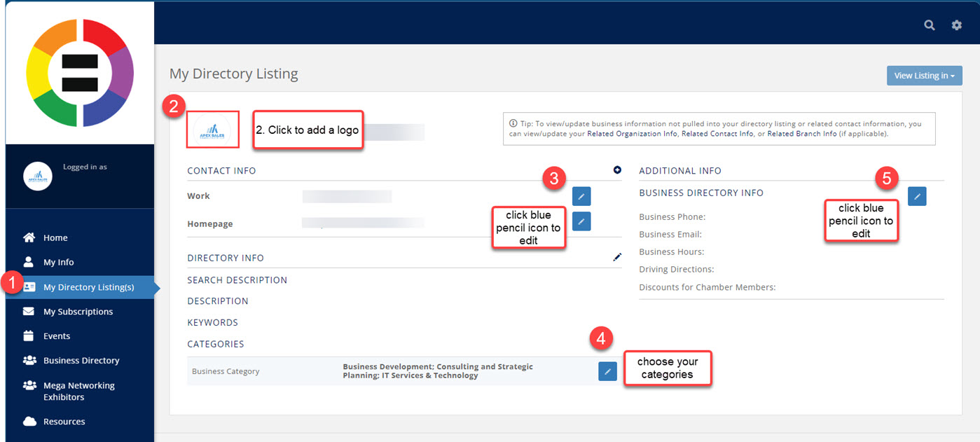Click the KEYWORDS label
Viewport: 980px width, 442px height.
213,323
